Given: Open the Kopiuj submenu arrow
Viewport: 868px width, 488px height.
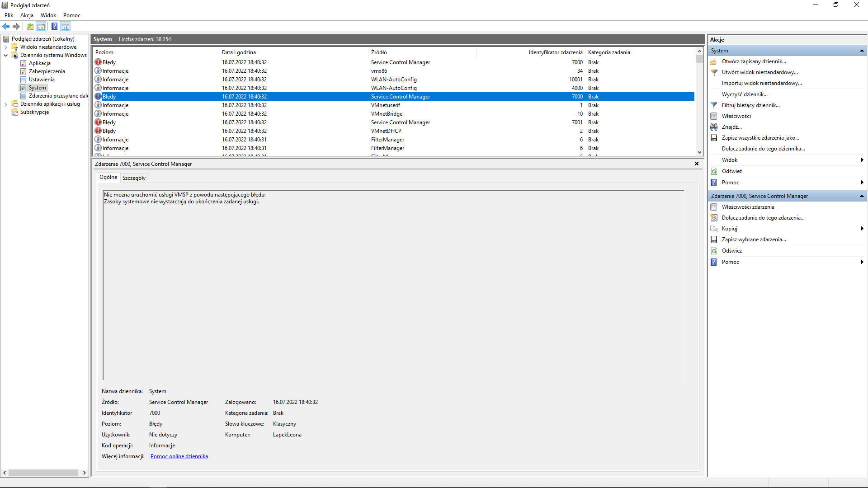Looking at the screenshot, I should 862,229.
